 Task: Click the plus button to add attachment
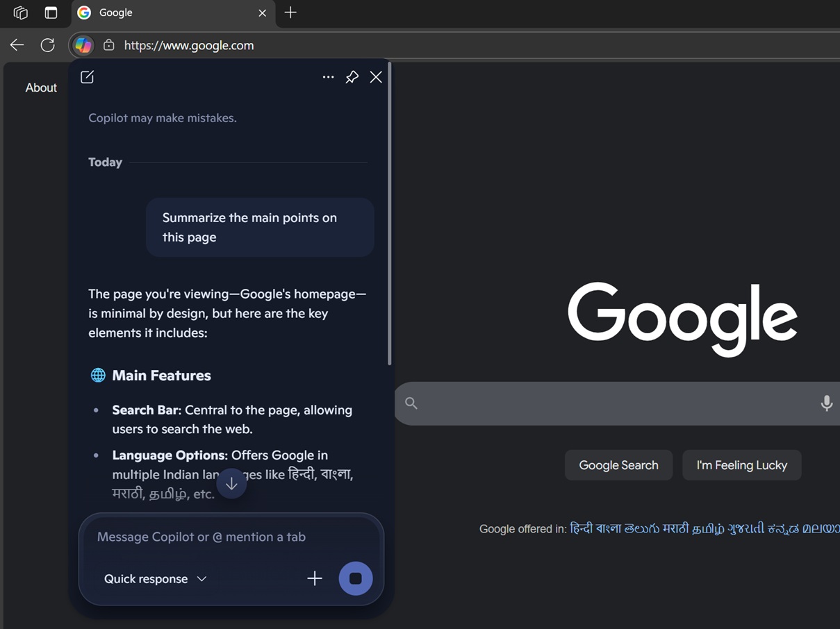tap(315, 578)
